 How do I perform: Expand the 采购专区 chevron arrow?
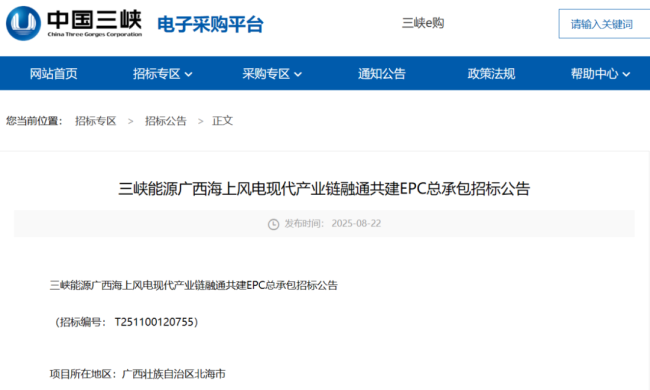click(298, 75)
